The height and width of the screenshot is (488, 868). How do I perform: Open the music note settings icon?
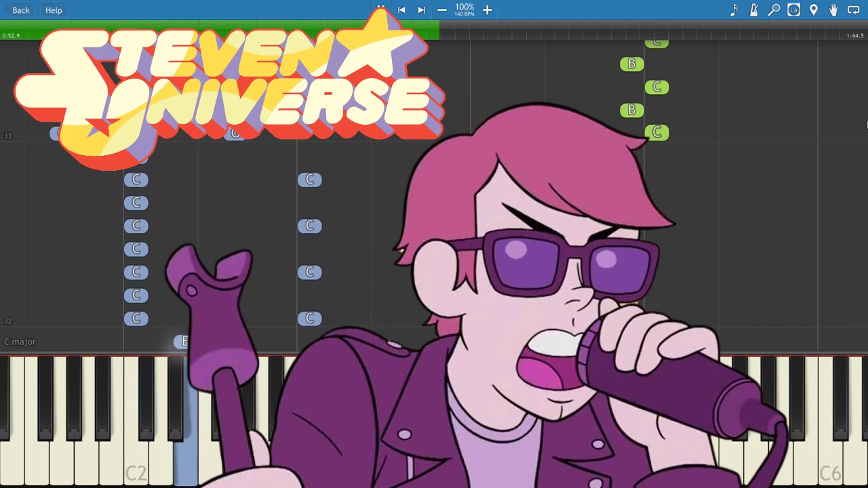[x=734, y=10]
